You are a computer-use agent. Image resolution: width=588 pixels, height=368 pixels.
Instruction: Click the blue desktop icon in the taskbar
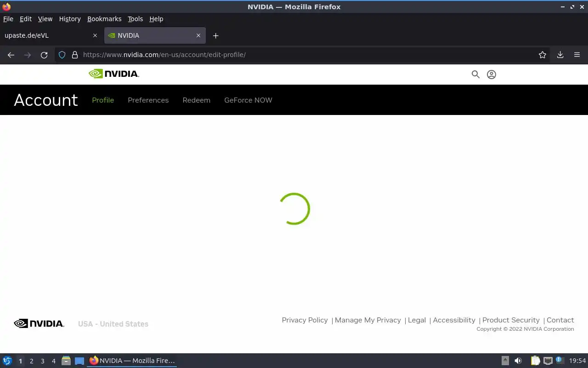click(79, 361)
